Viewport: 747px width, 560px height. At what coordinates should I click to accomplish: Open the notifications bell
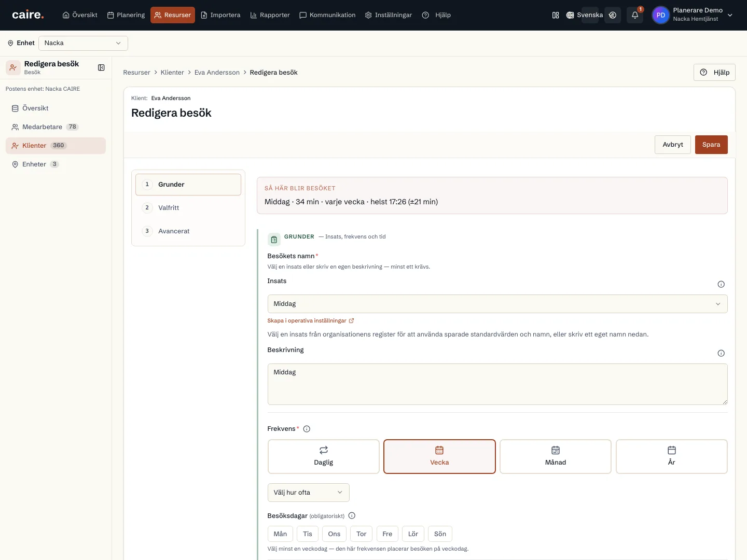(x=635, y=15)
